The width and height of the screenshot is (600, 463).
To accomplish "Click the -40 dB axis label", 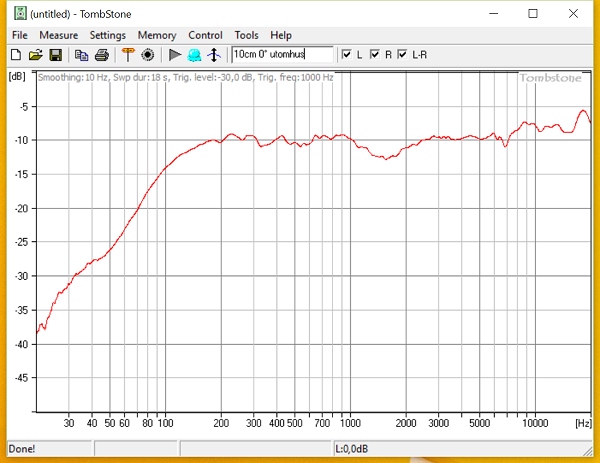I will pyautogui.click(x=21, y=344).
